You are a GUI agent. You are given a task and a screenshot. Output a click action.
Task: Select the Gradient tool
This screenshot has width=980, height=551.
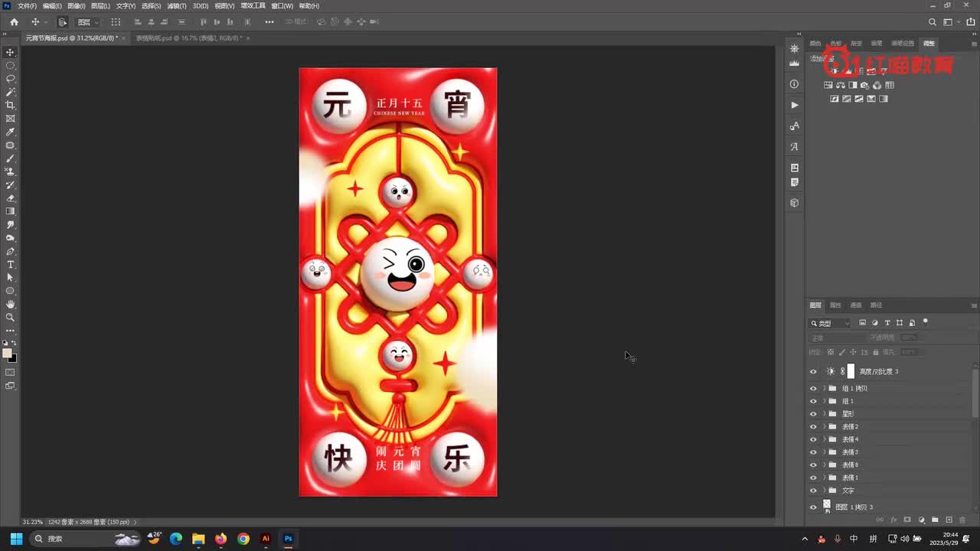click(x=11, y=211)
